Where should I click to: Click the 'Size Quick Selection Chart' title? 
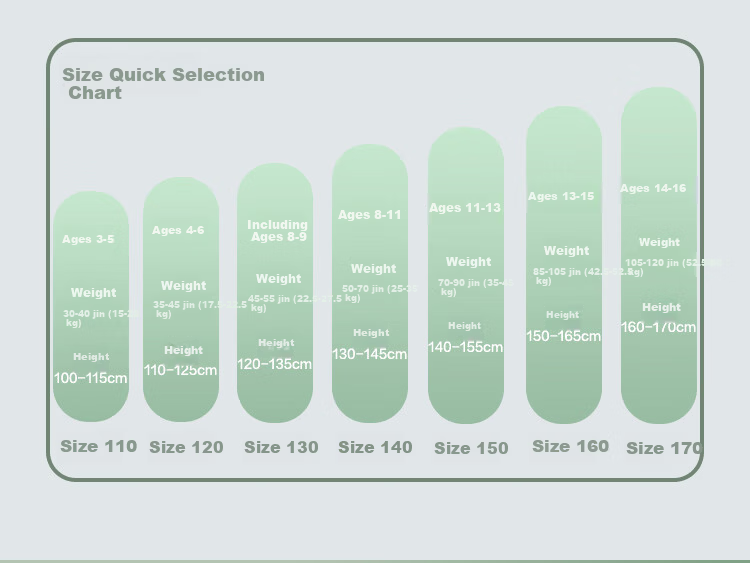pyautogui.click(x=163, y=84)
